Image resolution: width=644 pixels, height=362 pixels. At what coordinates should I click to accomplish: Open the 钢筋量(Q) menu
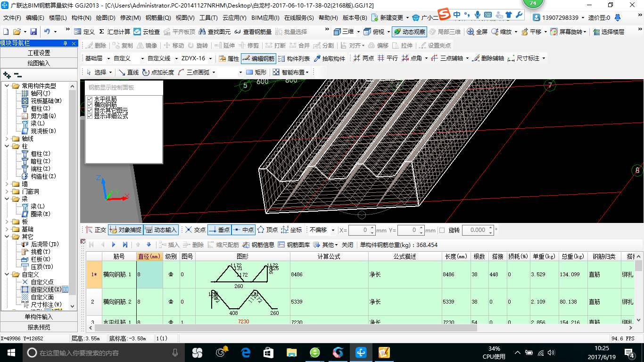158,18
